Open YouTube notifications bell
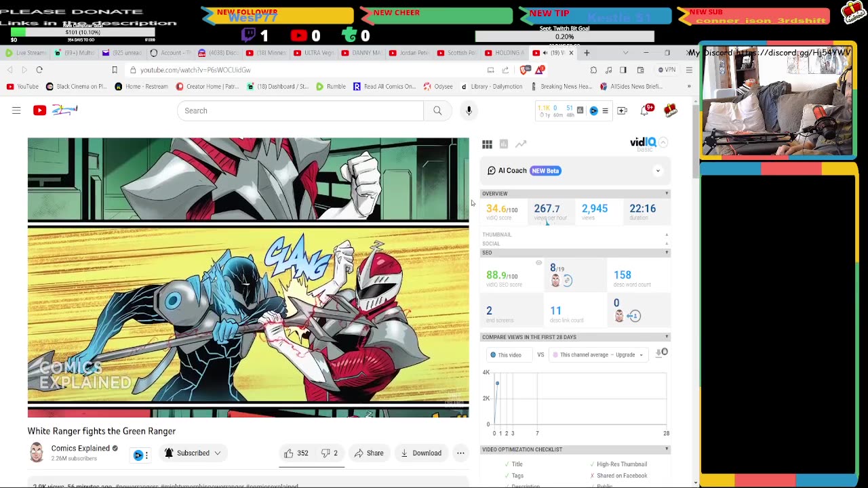The height and width of the screenshot is (488, 868). [645, 110]
